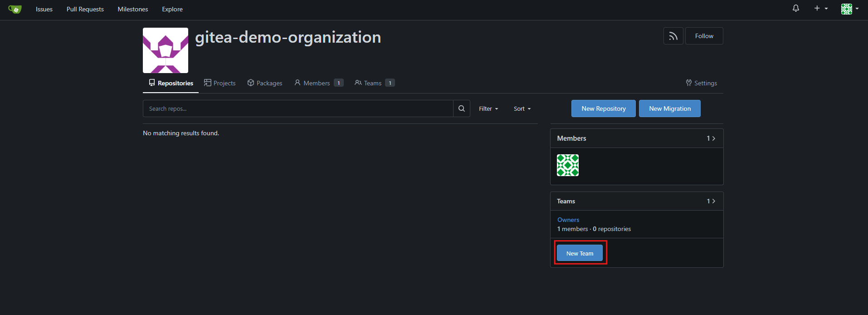Click the Teams panel heading
The height and width of the screenshot is (315, 868).
pos(566,201)
